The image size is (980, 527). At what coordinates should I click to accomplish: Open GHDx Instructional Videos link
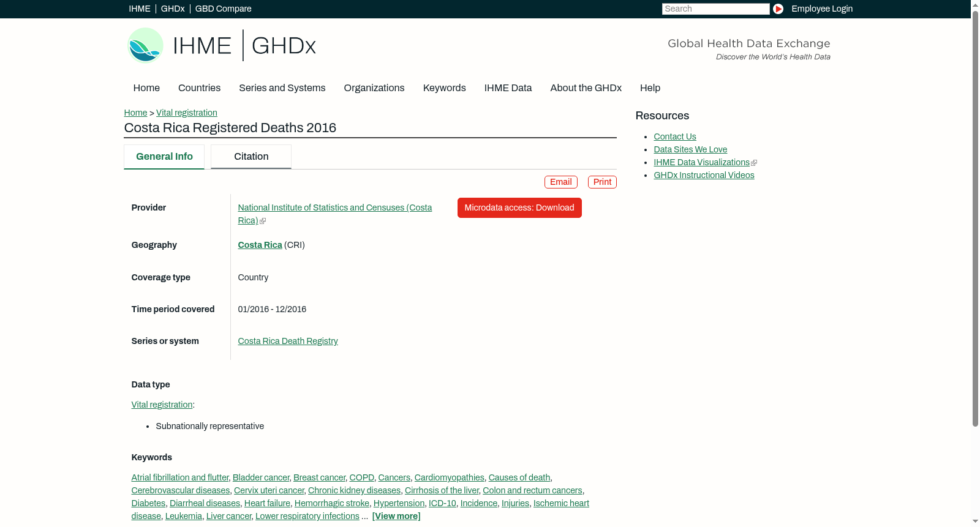(x=704, y=175)
